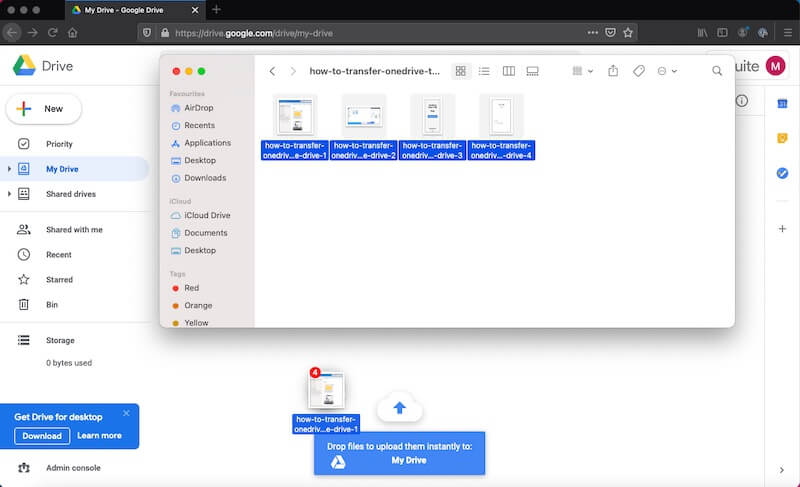Open Shared with me

tap(74, 229)
